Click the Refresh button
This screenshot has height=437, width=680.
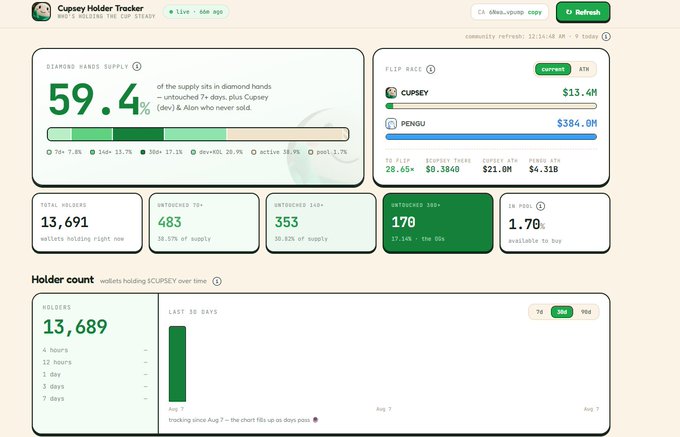(x=583, y=12)
